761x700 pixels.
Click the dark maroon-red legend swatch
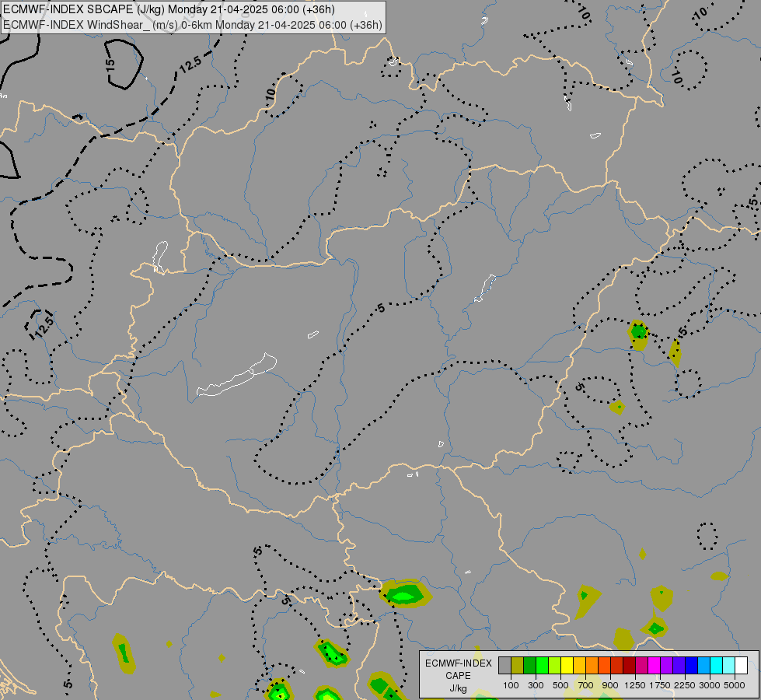[629, 666]
